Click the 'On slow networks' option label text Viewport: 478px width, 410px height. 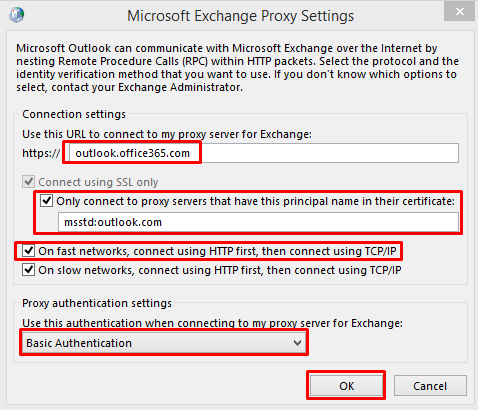pyautogui.click(x=220, y=270)
